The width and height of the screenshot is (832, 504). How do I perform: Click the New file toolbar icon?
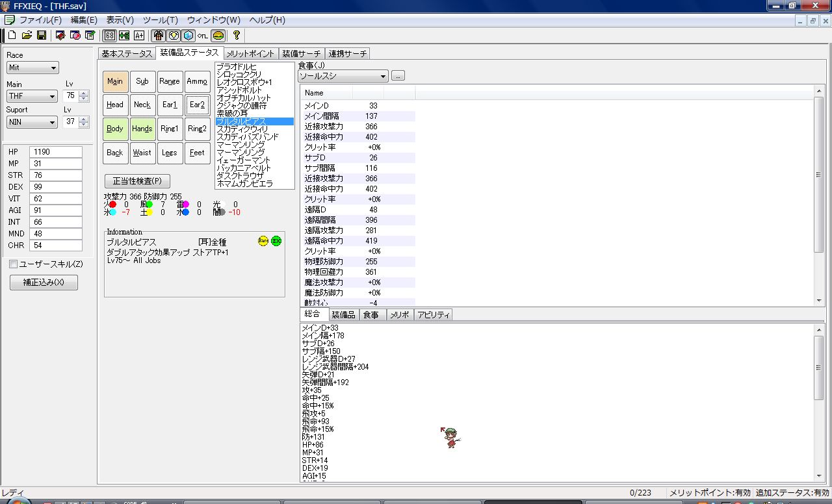[x=12, y=35]
